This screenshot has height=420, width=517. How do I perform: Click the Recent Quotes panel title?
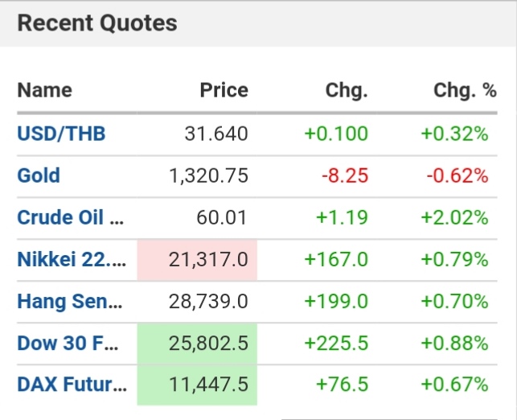coord(97,23)
